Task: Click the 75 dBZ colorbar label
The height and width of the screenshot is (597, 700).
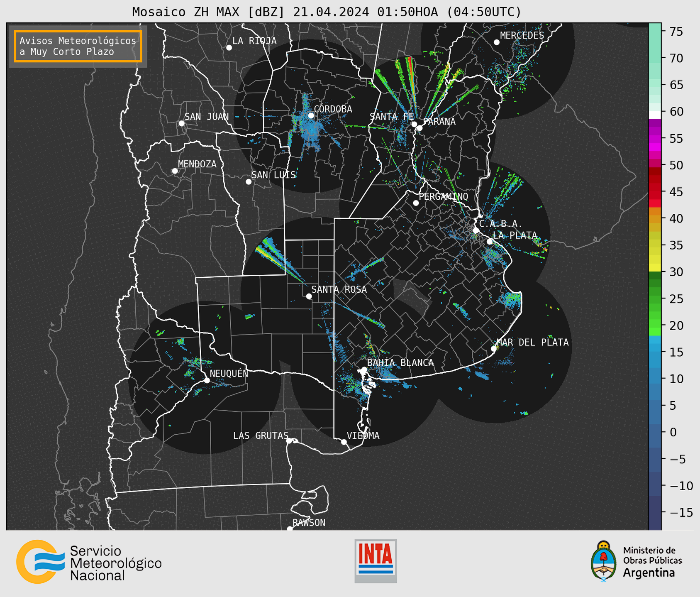Action: tap(676, 32)
